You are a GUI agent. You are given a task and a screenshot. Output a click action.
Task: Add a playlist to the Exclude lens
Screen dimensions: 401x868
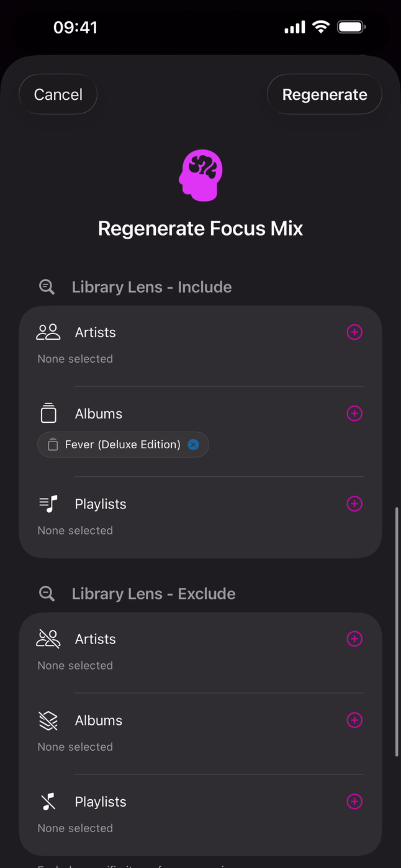point(354,802)
